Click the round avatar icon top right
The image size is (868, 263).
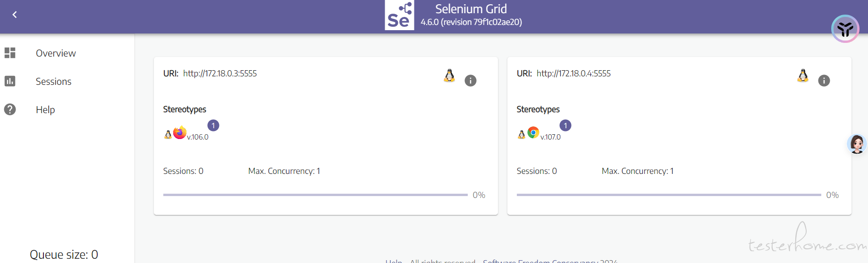(x=845, y=29)
